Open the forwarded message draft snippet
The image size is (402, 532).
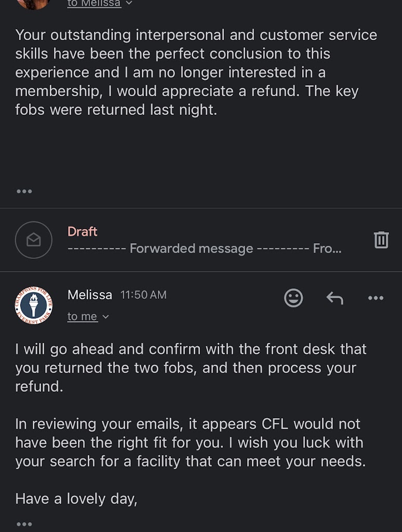tap(204, 248)
